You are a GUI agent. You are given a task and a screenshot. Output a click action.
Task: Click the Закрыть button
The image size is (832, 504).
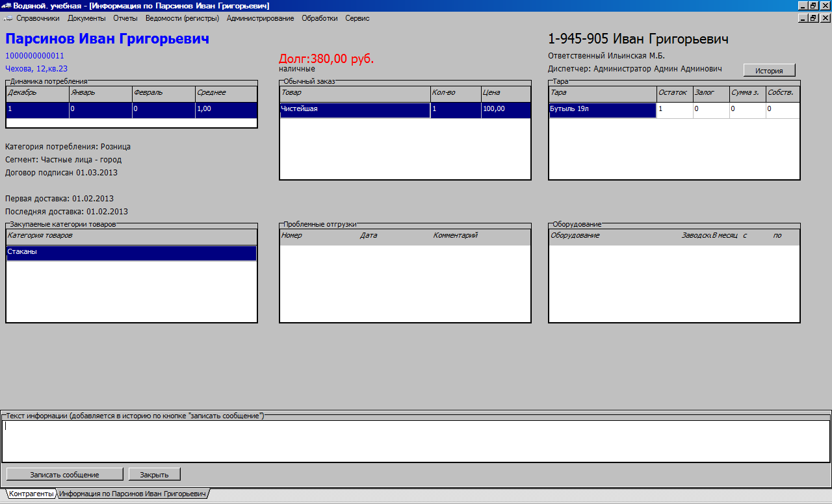tap(154, 474)
